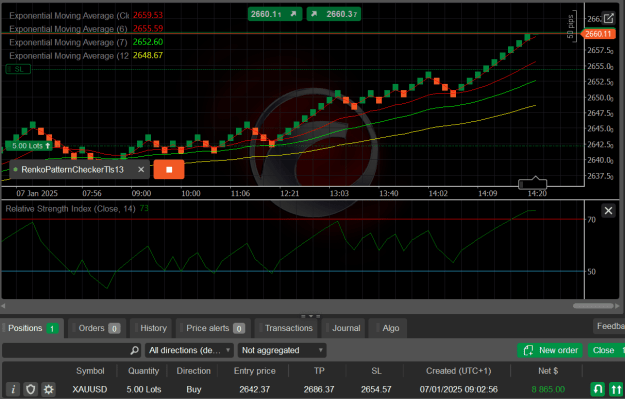Click the 5.00 Lots quantity cell

click(143, 389)
